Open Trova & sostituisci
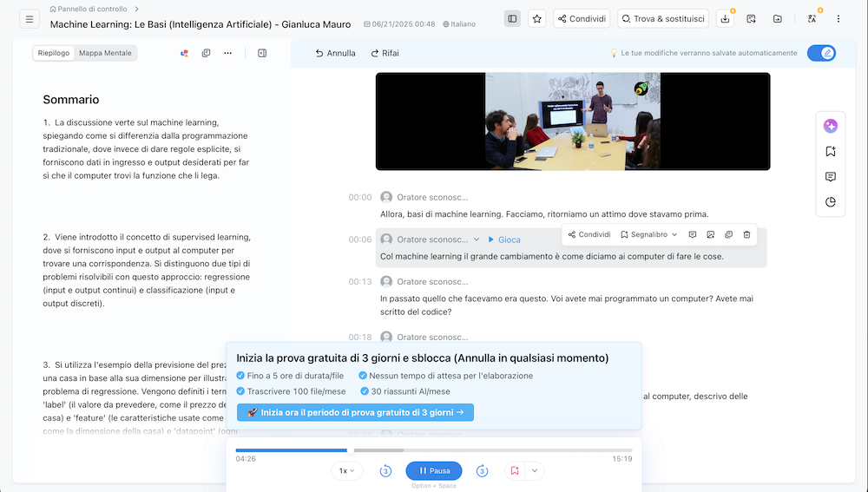 click(664, 19)
